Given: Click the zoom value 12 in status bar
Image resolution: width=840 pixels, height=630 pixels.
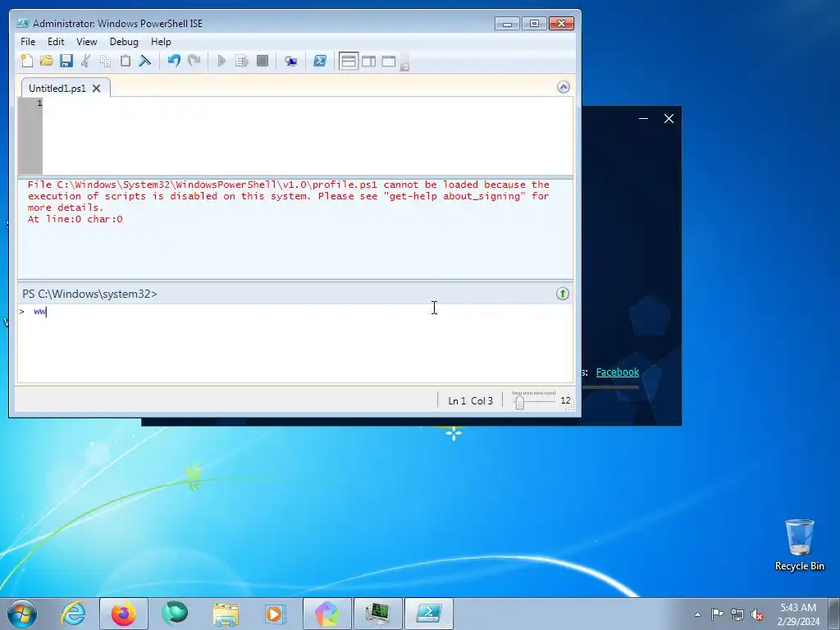Looking at the screenshot, I should tap(566, 400).
